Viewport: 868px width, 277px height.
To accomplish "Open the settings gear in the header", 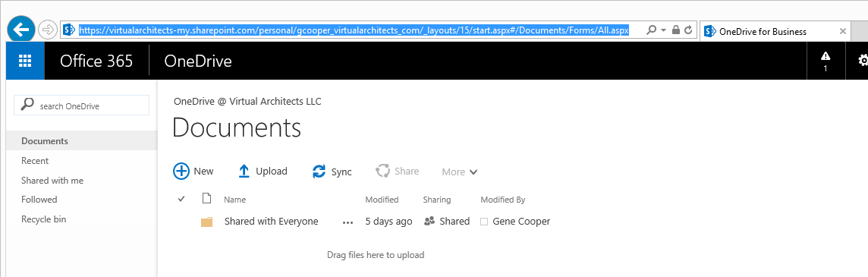I will [863, 61].
